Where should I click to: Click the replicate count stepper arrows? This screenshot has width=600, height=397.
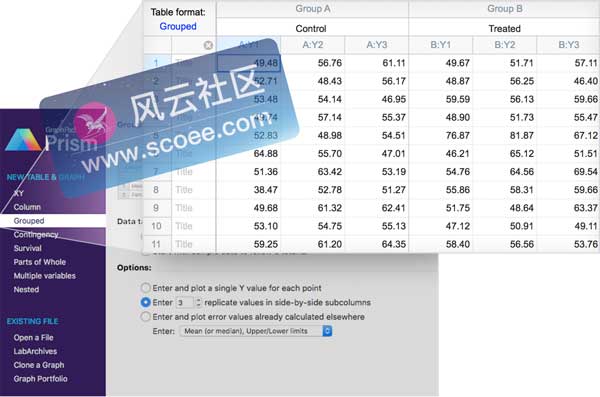click(198, 303)
